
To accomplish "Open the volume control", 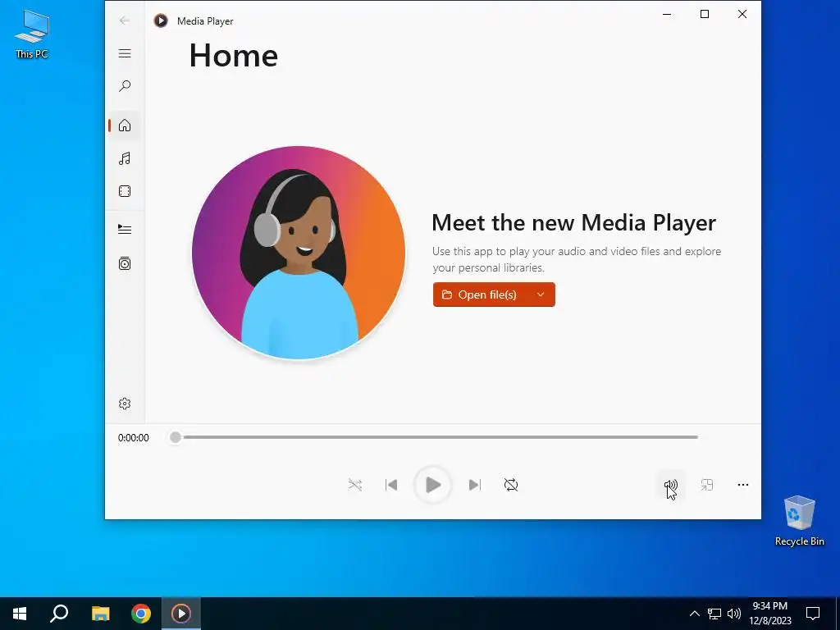I will tap(671, 486).
